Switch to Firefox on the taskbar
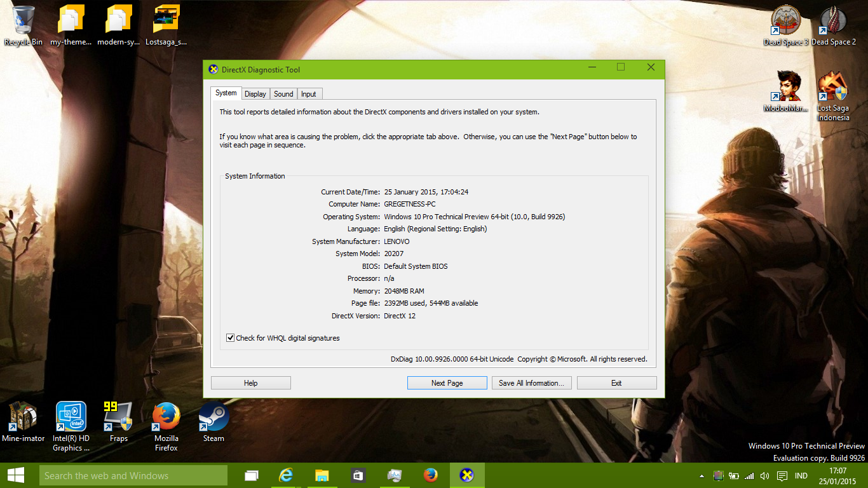Screen dimensions: 868x488 tap(431, 475)
